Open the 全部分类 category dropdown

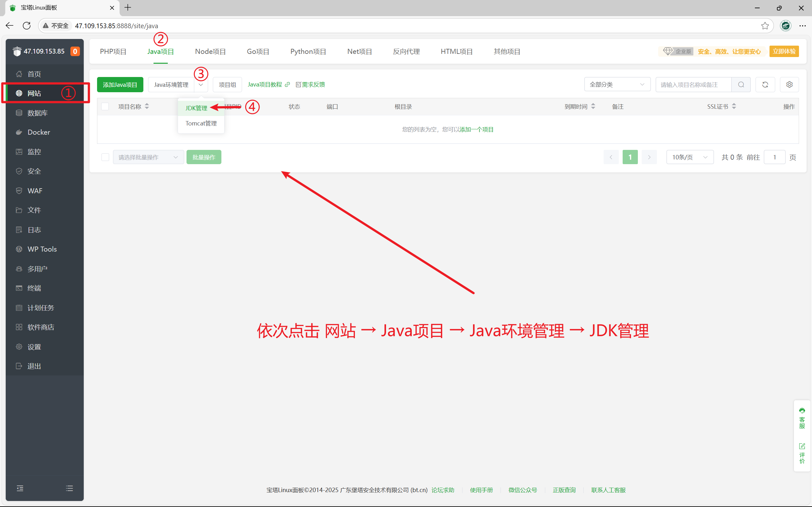617,84
